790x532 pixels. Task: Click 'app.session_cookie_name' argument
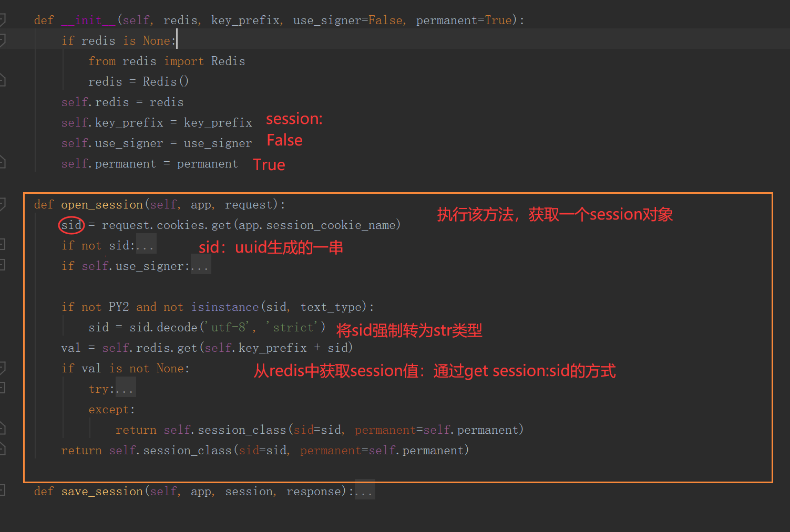click(x=317, y=225)
